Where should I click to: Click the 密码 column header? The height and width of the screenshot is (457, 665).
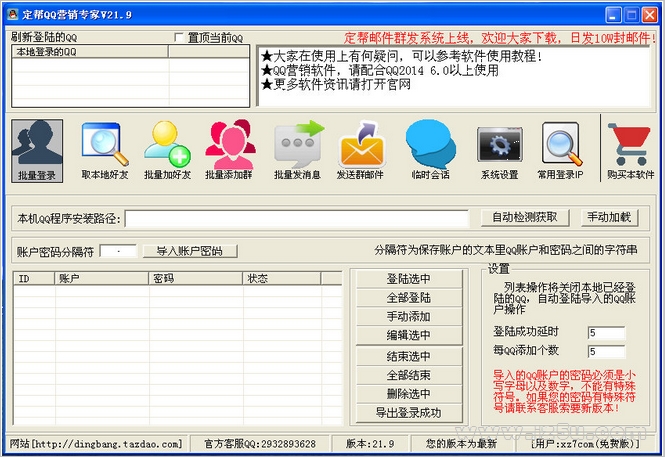click(196, 279)
